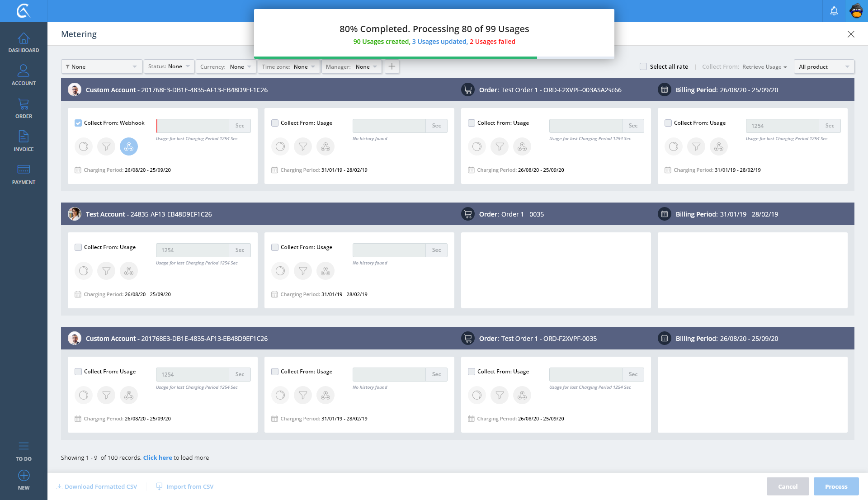Image resolution: width=868 pixels, height=500 pixels.
Task: Enable the Select all rate checkbox
Action: click(x=643, y=66)
